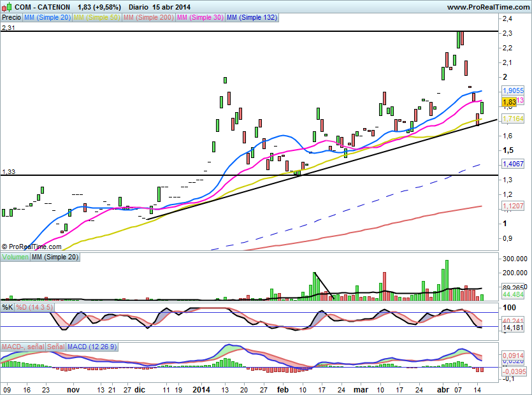Screen dimensions: 532x395
Task: Select the MM (Simple 20) price average label
Action: 47,18
